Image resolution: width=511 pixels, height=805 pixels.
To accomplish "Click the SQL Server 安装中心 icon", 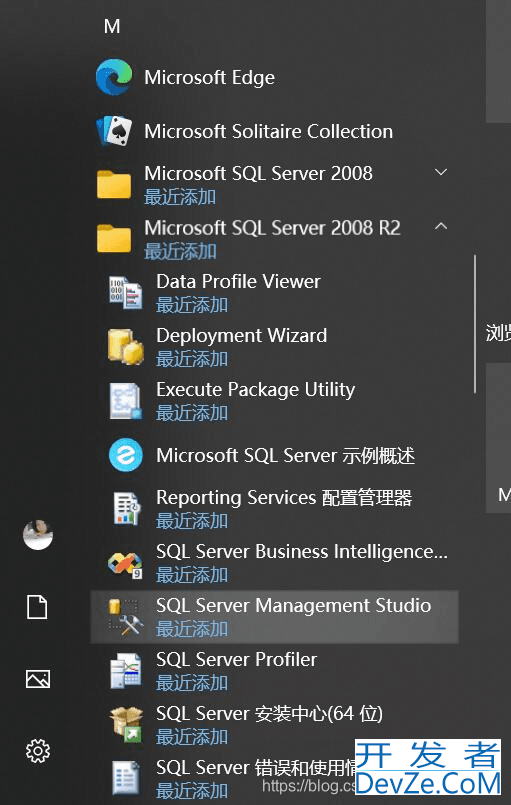I will point(126,724).
